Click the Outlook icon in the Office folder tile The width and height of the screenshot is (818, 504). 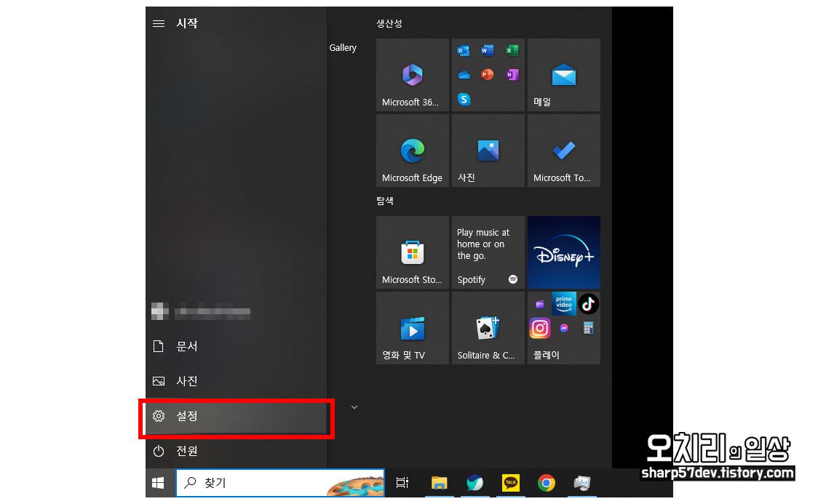(464, 51)
